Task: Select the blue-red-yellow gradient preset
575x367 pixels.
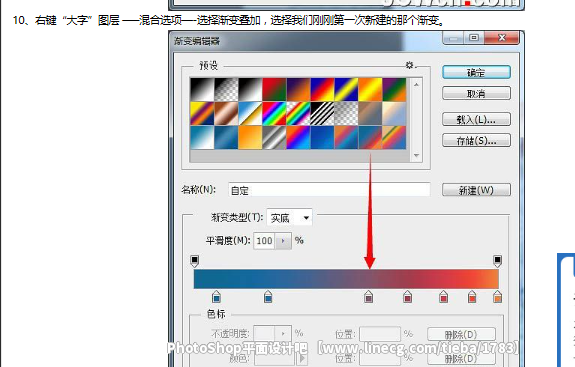Action: [x=322, y=89]
